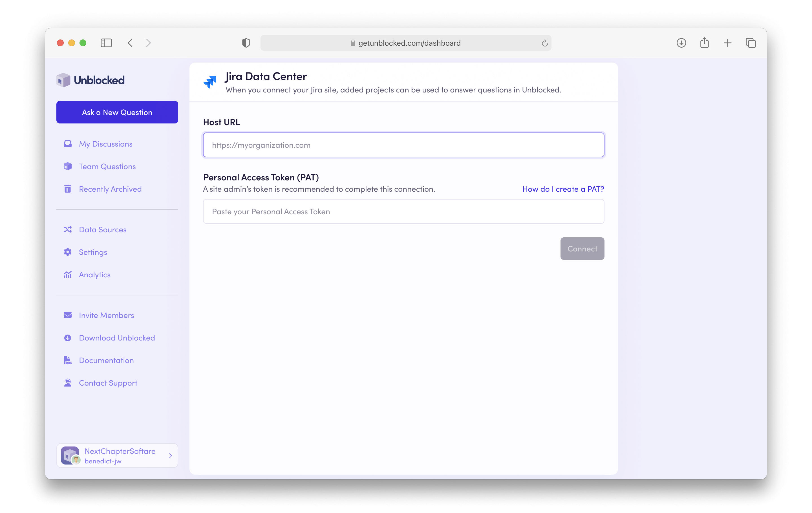Click the My Discussions inbox icon
Viewport: 812px width, 513px height.
pos(67,144)
